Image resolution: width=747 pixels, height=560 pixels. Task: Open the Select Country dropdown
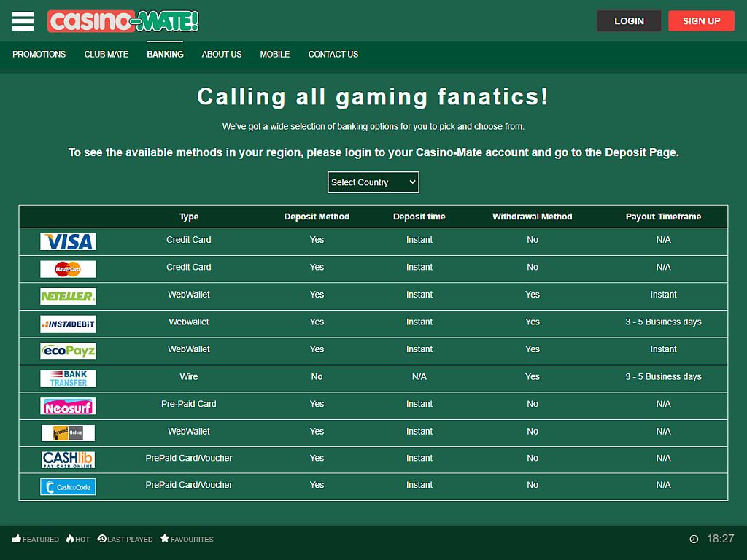(373, 182)
